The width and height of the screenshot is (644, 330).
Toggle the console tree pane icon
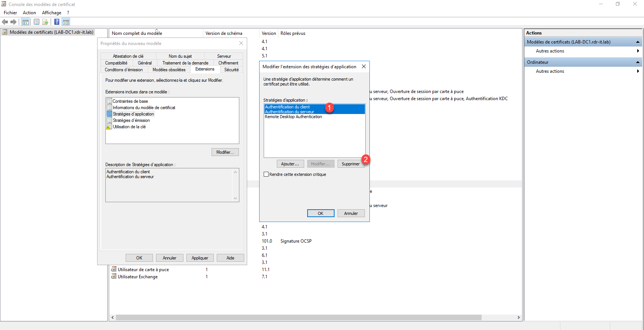click(x=26, y=22)
